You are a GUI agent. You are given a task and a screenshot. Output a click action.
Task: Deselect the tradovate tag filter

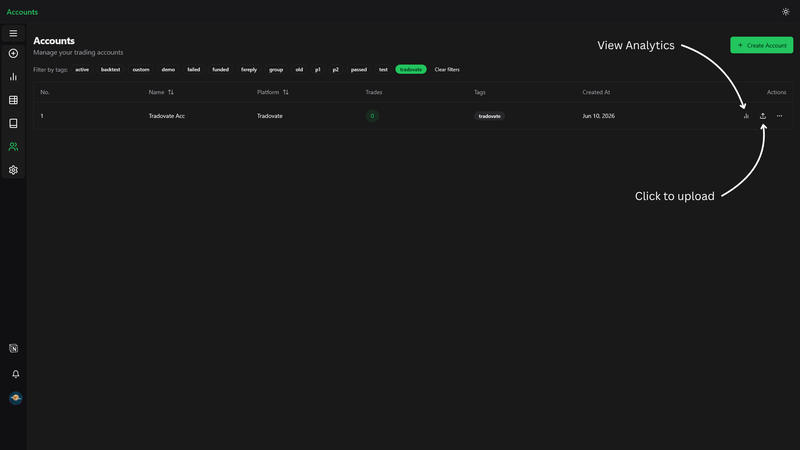pyautogui.click(x=411, y=69)
